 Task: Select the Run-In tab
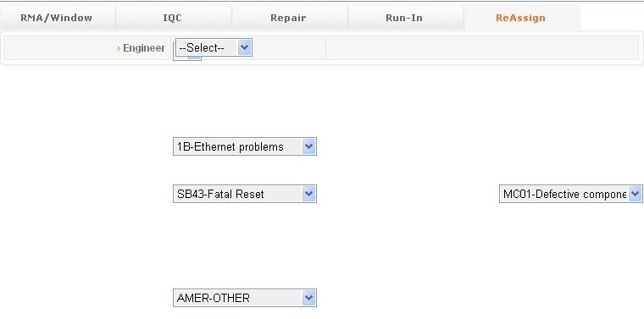tap(404, 18)
